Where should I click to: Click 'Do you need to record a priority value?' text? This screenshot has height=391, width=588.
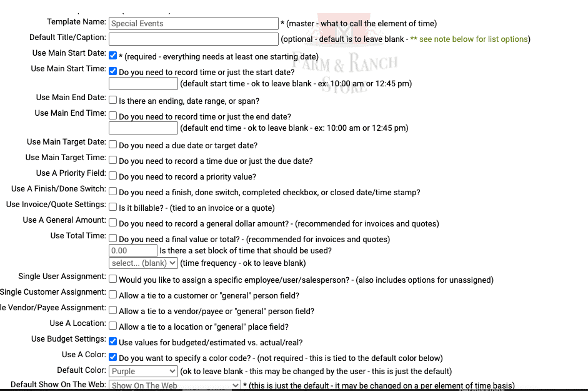187,176
